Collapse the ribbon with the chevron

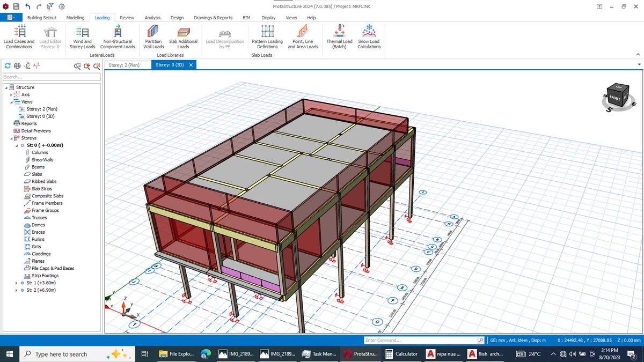tap(638, 55)
